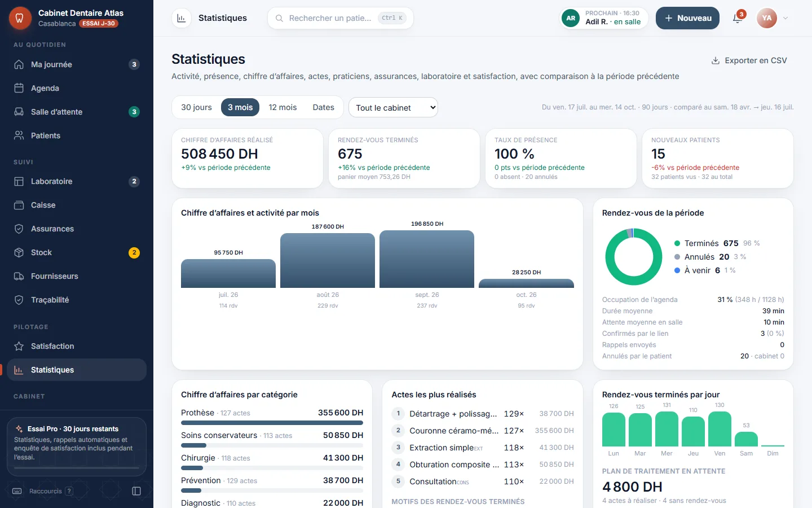Click the Obturation composite row
The image size is (812, 508).
coord(483,465)
